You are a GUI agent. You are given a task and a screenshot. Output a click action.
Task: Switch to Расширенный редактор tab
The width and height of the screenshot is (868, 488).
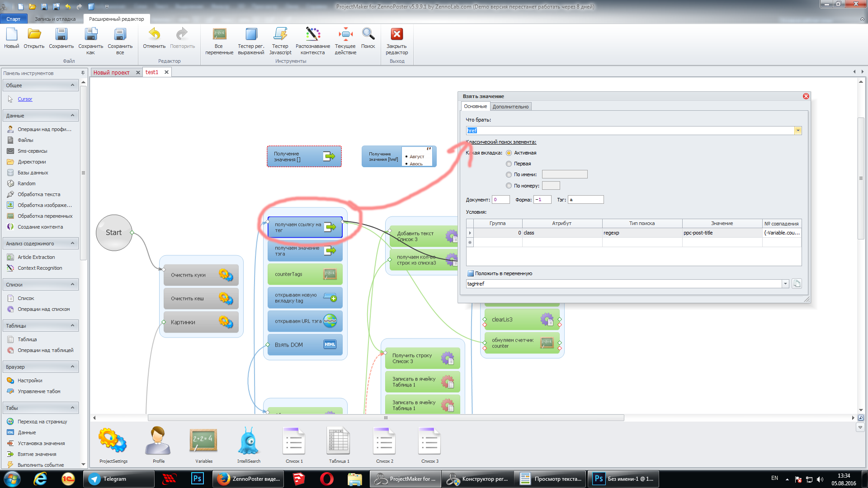pyautogui.click(x=116, y=19)
